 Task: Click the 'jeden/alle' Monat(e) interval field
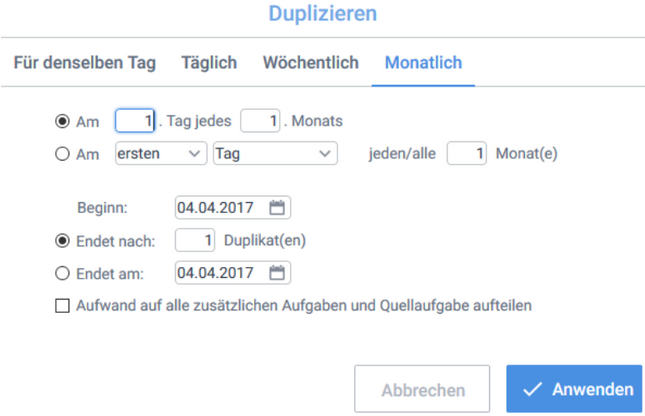pyautogui.click(x=467, y=154)
